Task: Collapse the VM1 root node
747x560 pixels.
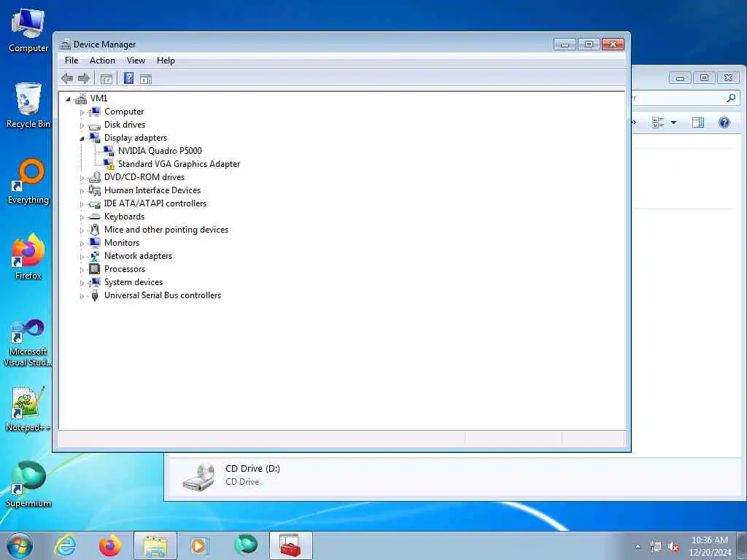Action: [68, 99]
